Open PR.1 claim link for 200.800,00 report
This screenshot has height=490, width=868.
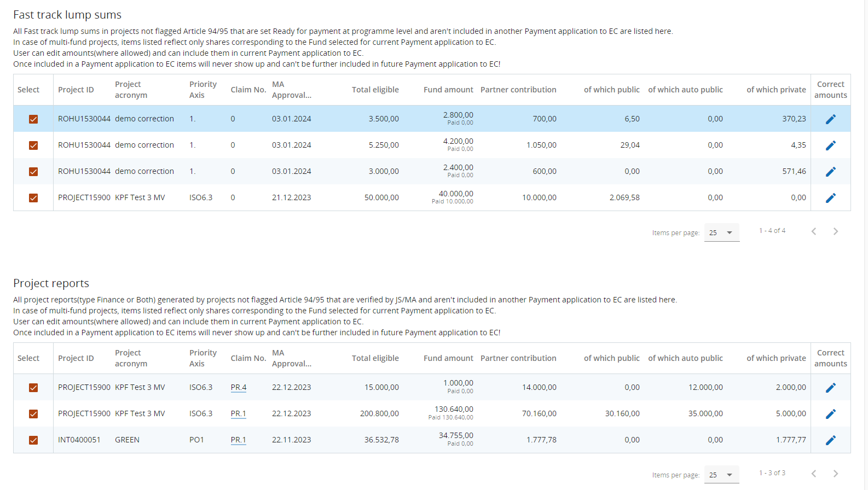point(239,413)
